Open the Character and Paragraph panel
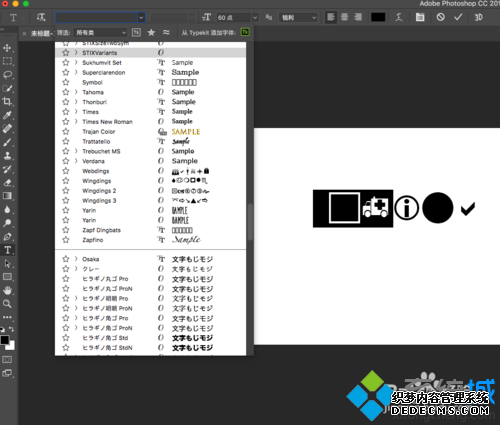 pos(420,17)
